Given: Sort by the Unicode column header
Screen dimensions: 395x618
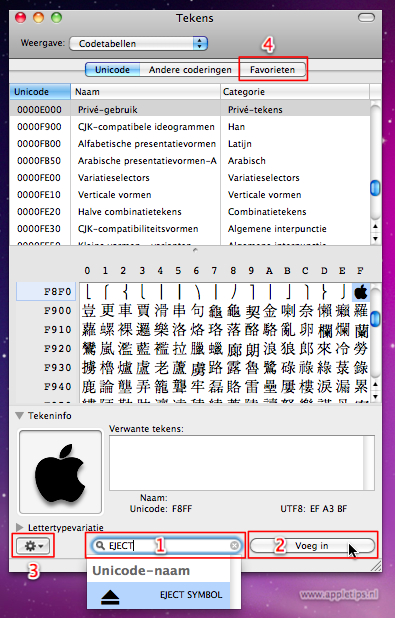Looking at the screenshot, I should pos(40,92).
